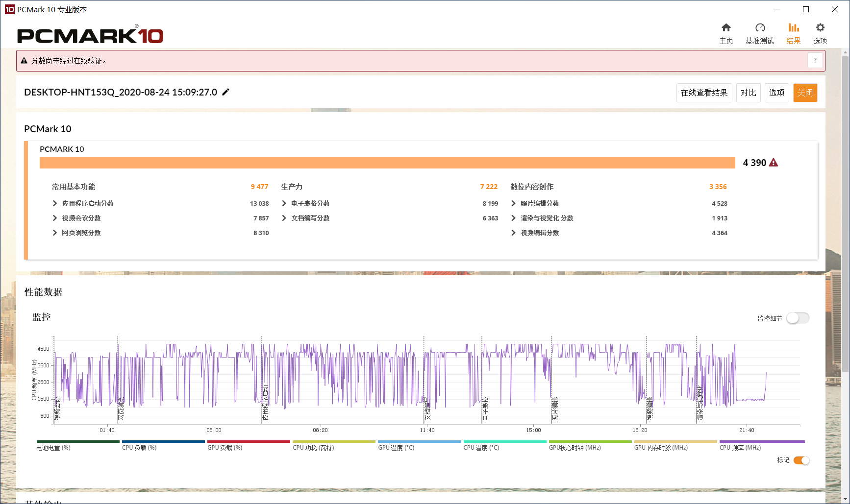Viewport: 850px width, 504px height.
Task: Minimize the PCMark 10 window
Action: [777, 9]
